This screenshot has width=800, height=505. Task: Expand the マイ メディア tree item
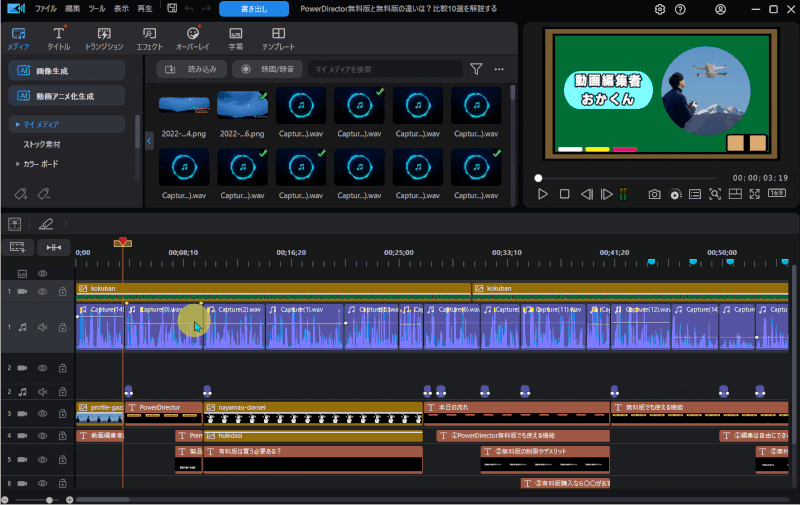[18, 124]
